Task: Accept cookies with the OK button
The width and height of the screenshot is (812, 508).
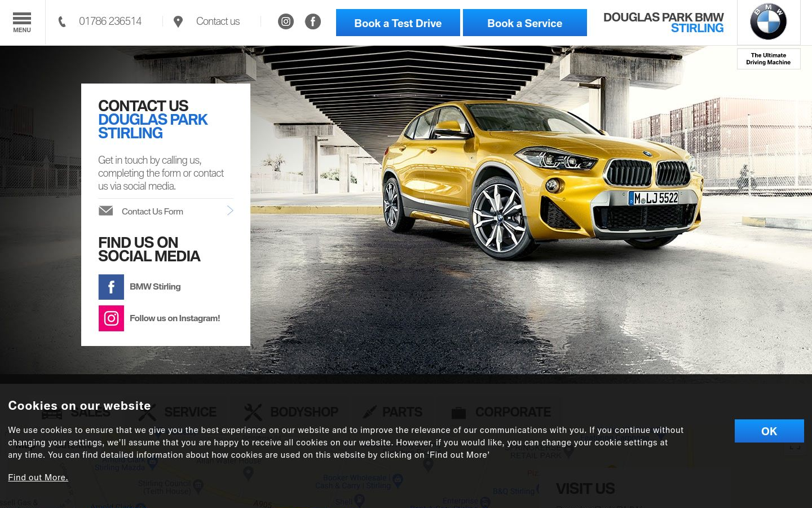Action: click(x=769, y=431)
